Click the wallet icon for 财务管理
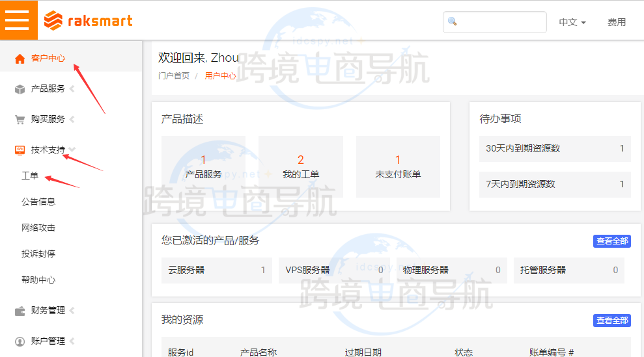The image size is (644, 357). coord(20,311)
